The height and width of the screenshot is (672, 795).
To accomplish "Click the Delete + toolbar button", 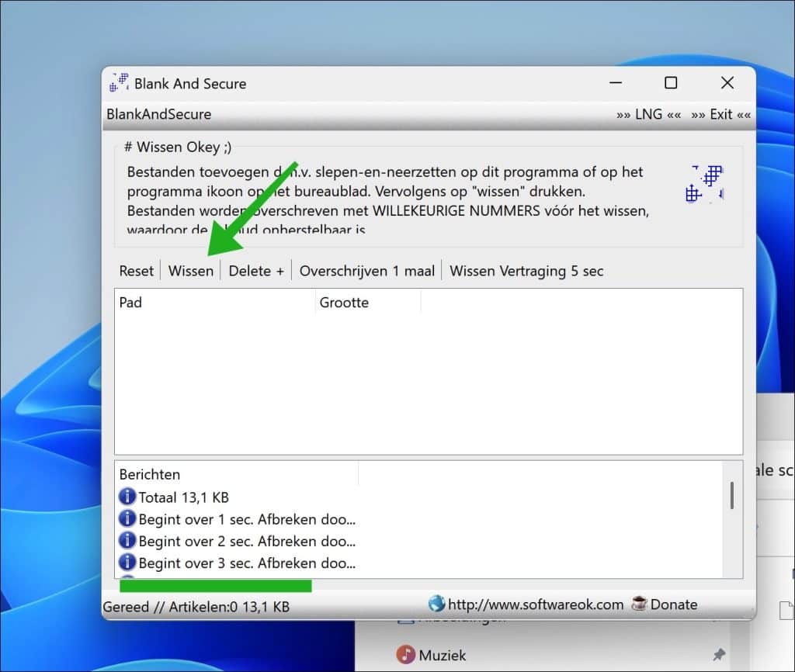I will pos(256,271).
